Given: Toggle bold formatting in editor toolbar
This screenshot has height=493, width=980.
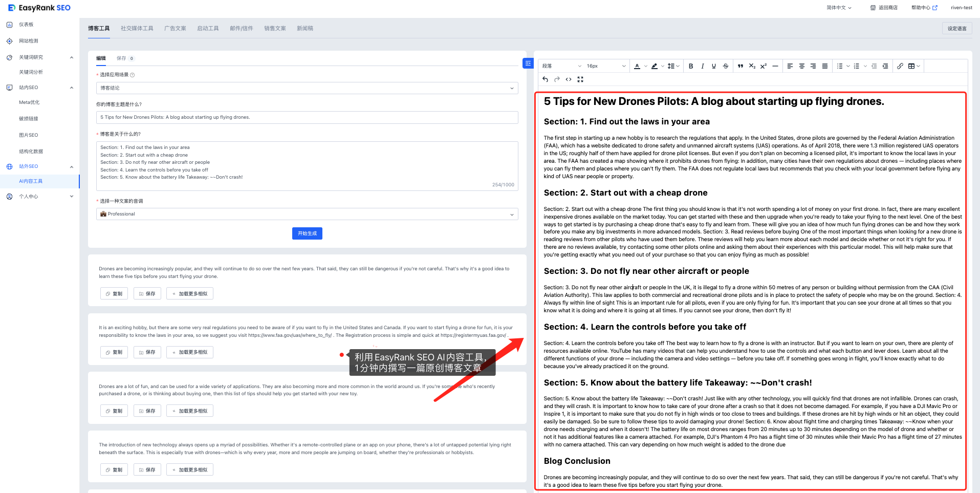Looking at the screenshot, I should (x=691, y=66).
